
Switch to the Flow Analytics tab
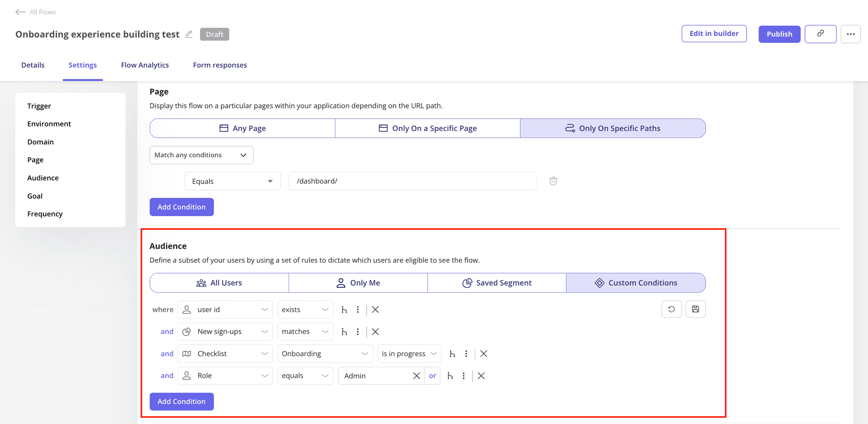pyautogui.click(x=145, y=65)
